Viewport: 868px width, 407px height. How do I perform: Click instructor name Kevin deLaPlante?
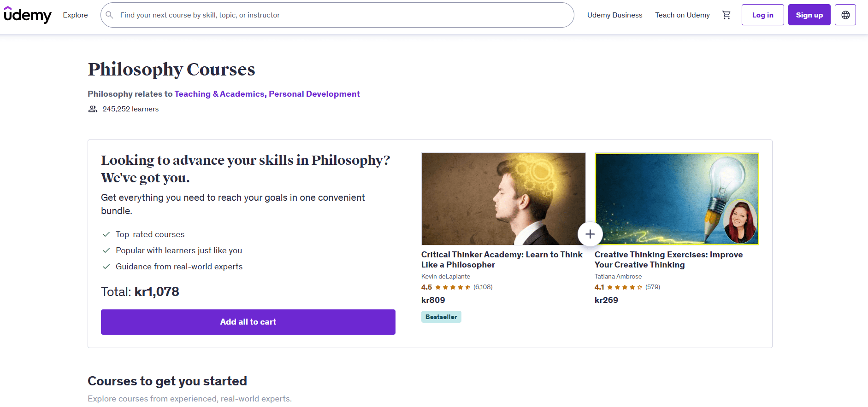[446, 276]
